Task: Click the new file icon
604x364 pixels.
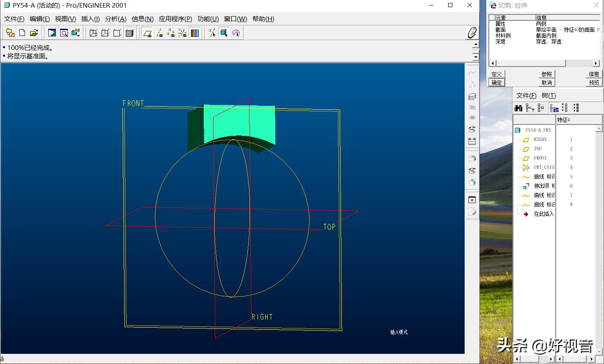Action: (22, 33)
